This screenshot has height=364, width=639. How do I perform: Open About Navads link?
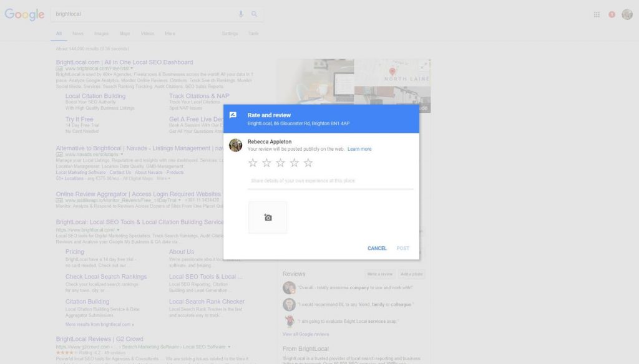click(x=149, y=173)
